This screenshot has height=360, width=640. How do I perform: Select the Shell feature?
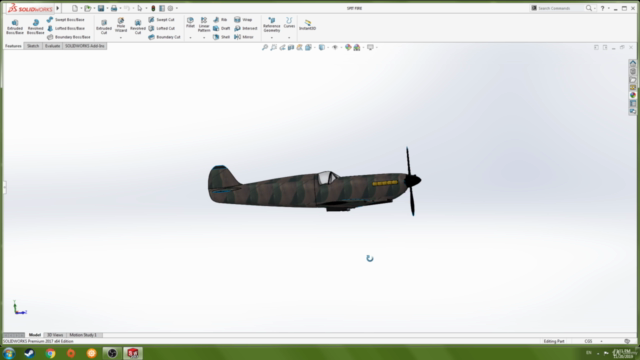(221, 37)
